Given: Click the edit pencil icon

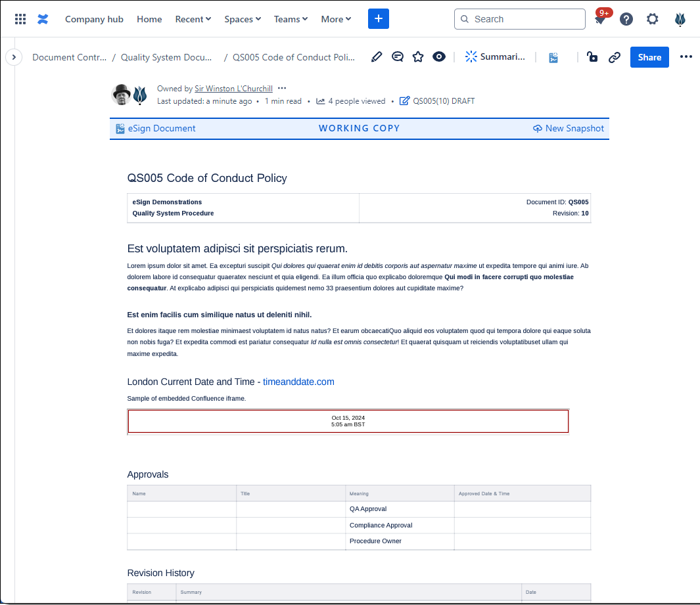Looking at the screenshot, I should click(x=377, y=57).
